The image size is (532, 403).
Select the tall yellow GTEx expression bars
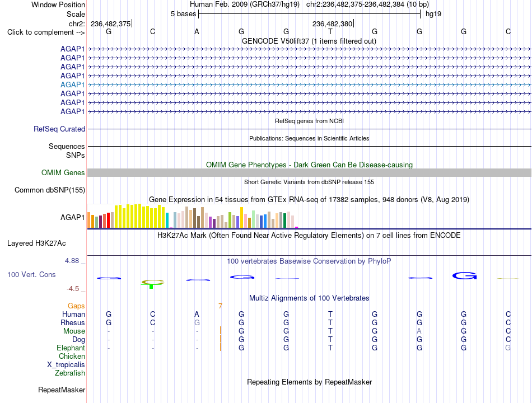point(140,215)
